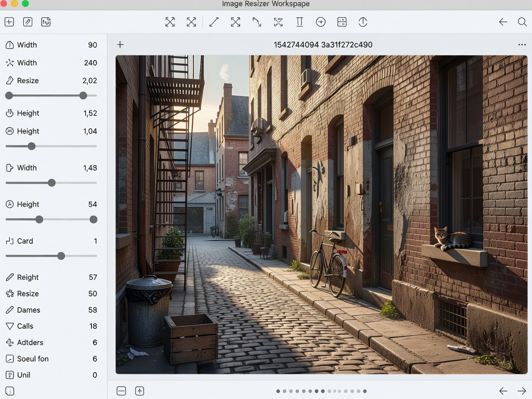
Task: Select the Calls row
Action: pos(51,326)
